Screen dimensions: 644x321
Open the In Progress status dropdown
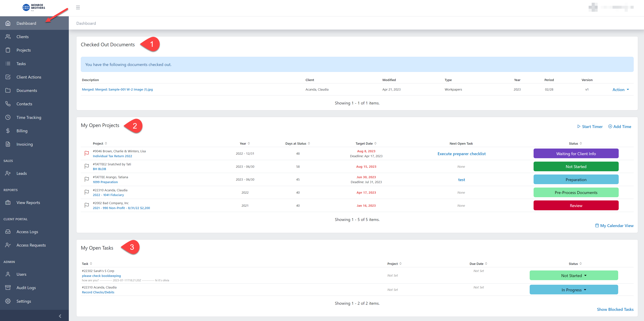click(574, 290)
